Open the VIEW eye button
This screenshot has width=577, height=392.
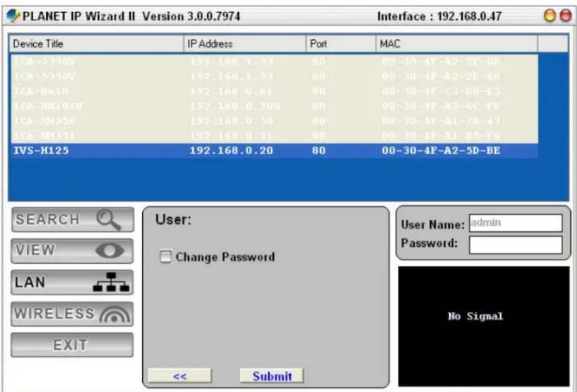point(72,251)
